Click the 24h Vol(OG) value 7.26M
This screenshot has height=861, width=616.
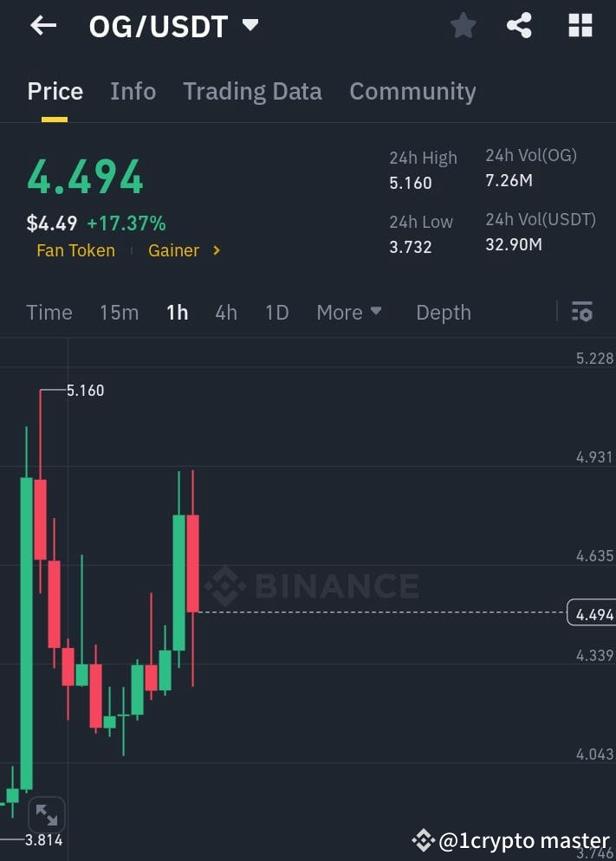point(509,181)
